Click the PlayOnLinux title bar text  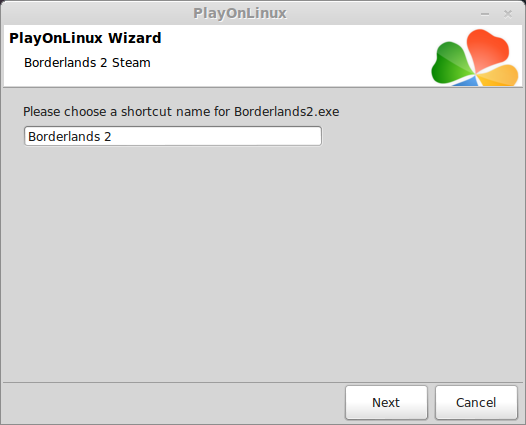tap(240, 13)
